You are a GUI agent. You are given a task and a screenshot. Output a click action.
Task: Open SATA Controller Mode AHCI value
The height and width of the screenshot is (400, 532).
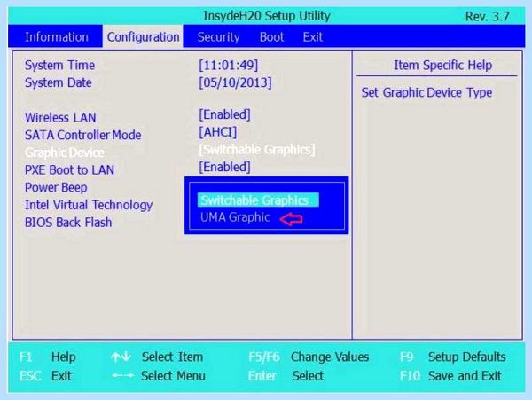[x=218, y=132]
